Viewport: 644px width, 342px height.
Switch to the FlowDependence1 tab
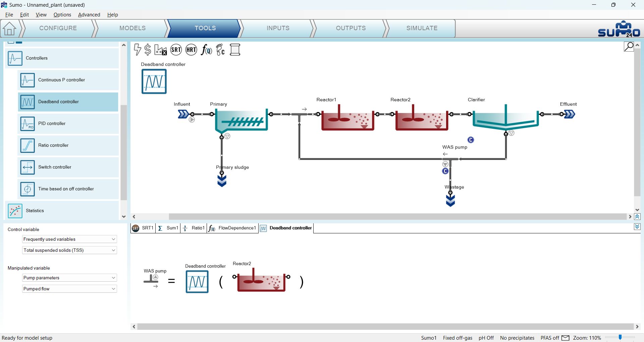tap(232, 228)
